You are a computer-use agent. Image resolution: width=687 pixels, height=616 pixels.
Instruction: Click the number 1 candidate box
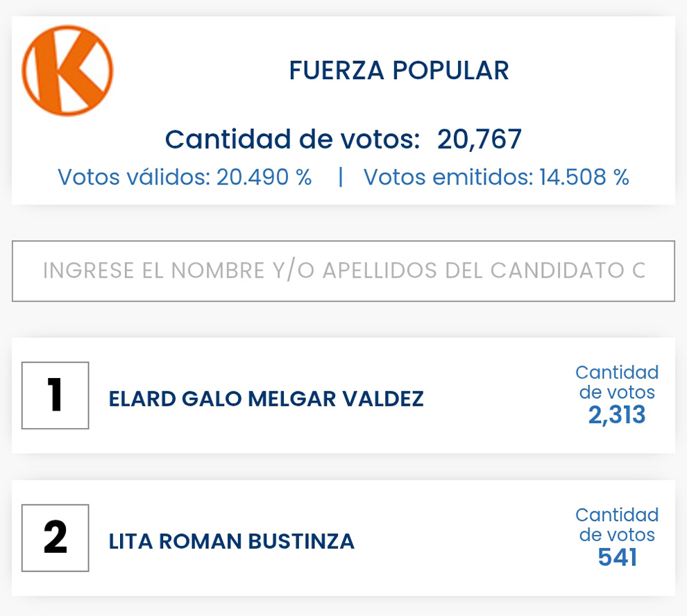pyautogui.click(x=56, y=395)
